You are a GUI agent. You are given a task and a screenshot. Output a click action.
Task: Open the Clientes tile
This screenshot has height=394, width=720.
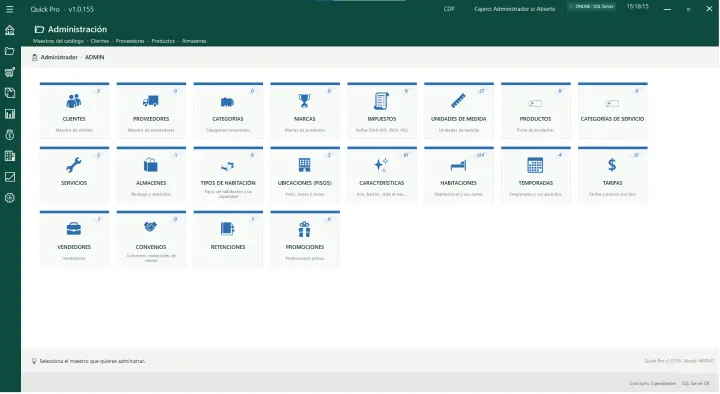pyautogui.click(x=74, y=111)
